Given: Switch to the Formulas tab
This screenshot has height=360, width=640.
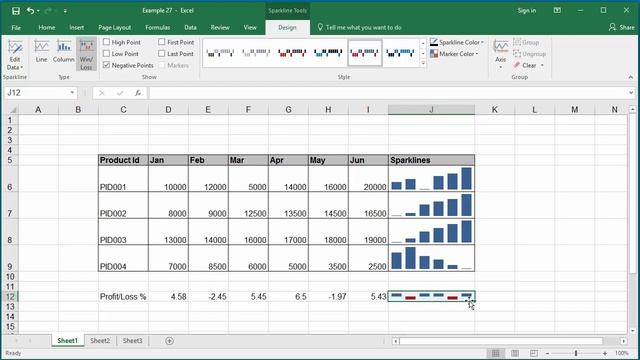Looking at the screenshot, I should coord(158,27).
